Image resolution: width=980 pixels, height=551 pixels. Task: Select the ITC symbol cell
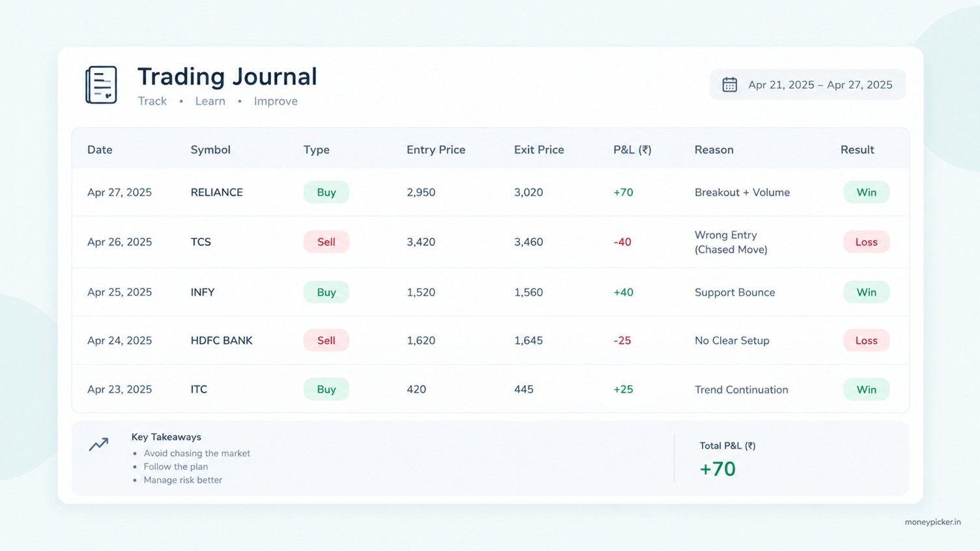199,389
